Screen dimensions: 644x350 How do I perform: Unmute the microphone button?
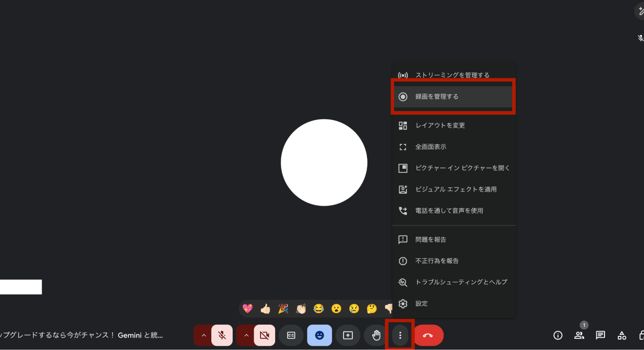[222, 335]
